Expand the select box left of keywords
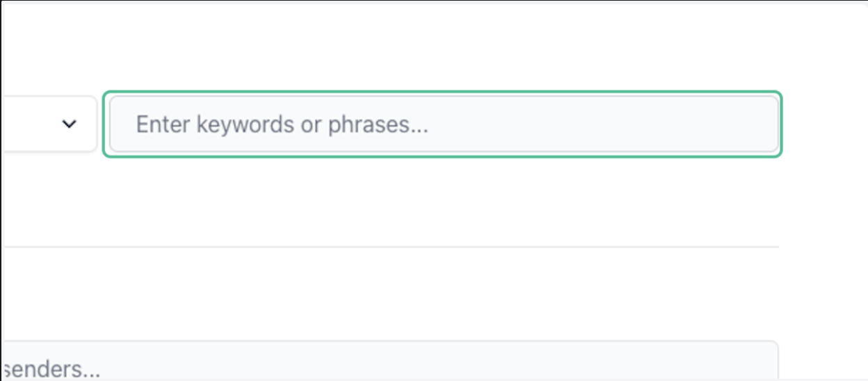This screenshot has height=381, width=868. click(49, 124)
